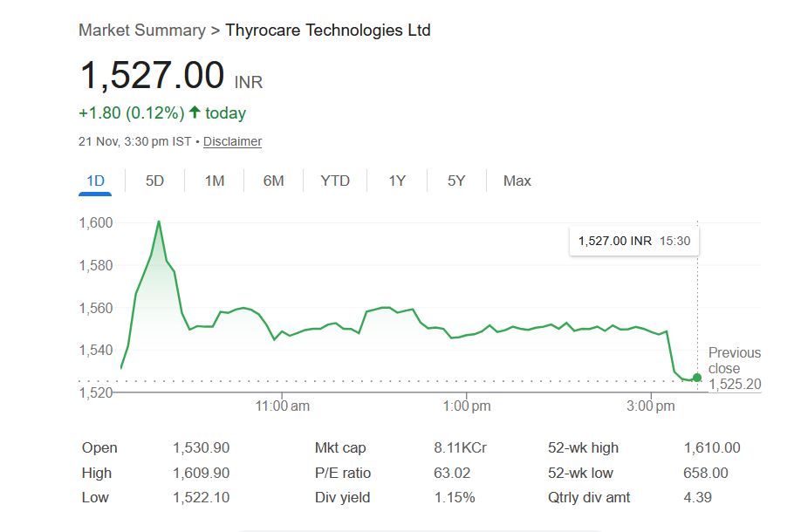
Task: Click the 52-wk high value
Action: click(712, 447)
